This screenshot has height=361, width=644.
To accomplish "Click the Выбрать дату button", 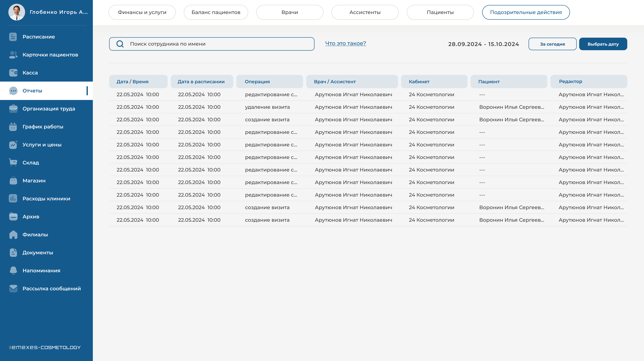I will 603,44.
